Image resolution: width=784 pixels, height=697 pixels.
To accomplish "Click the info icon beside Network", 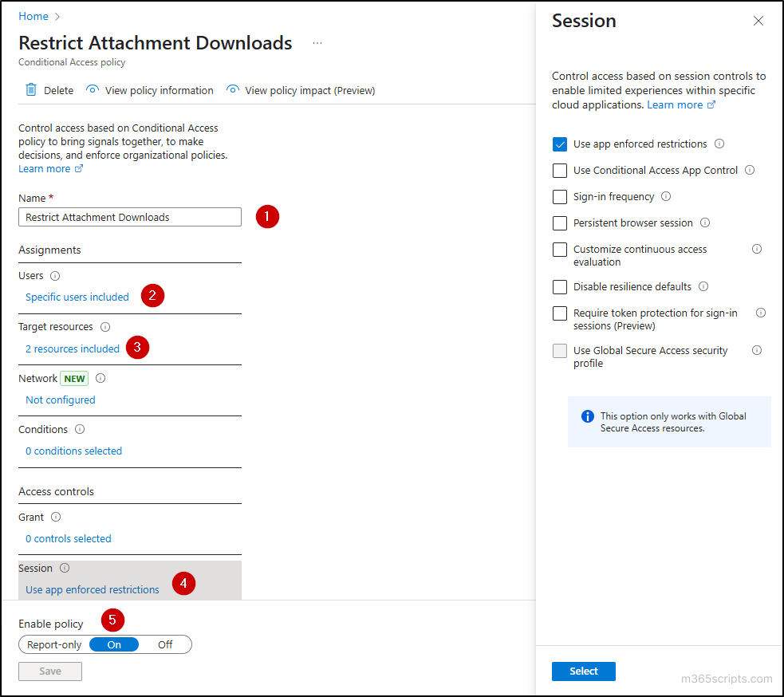I will [x=100, y=378].
